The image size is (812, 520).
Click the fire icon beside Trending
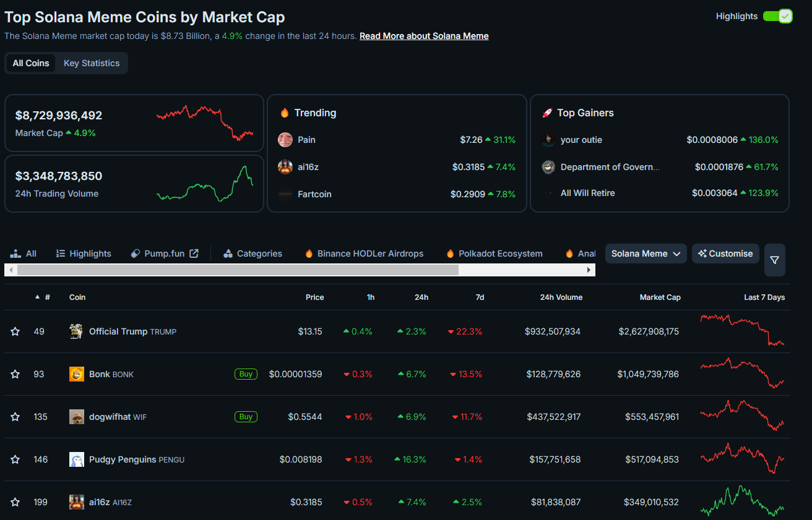[x=285, y=113]
